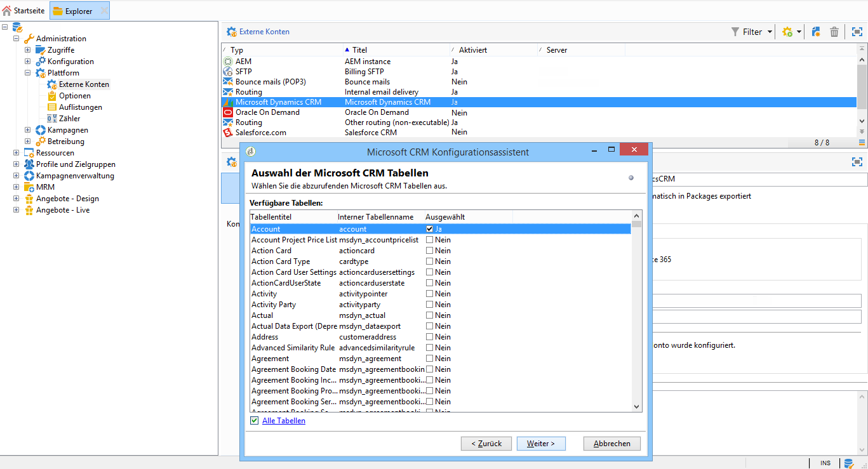Open Zähler tree item
868x469 pixels.
point(70,119)
